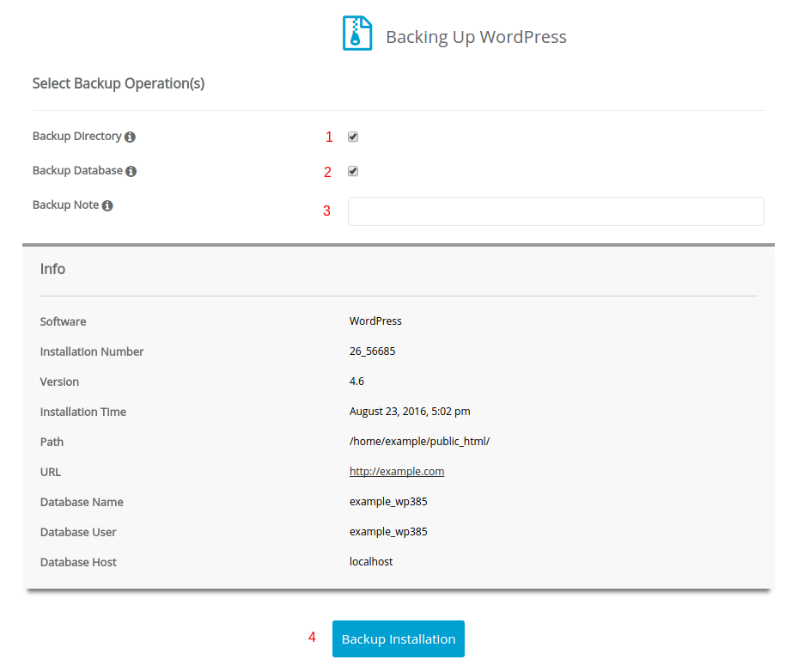Select version value '4.6'
Screen dimensions: 798x672
coord(356,382)
